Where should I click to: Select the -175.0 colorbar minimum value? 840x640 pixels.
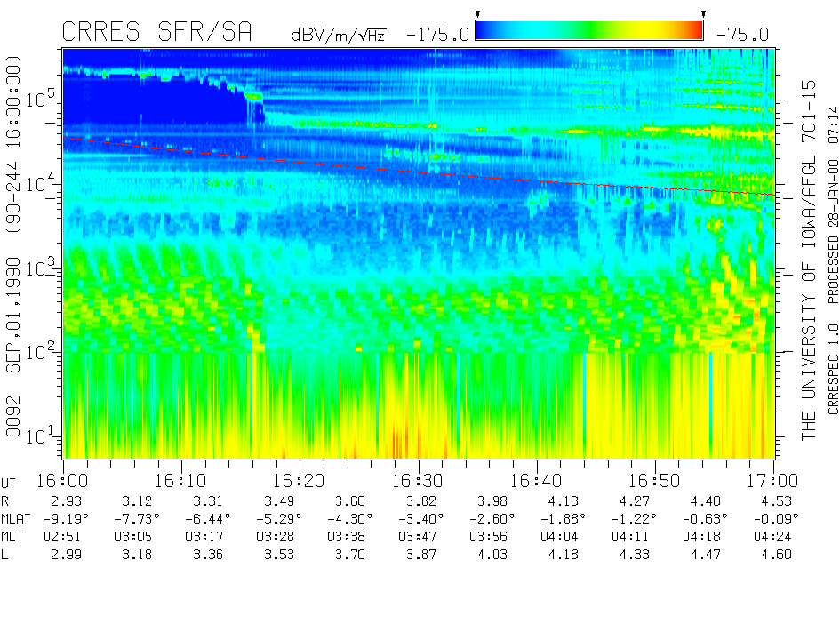[x=436, y=35]
